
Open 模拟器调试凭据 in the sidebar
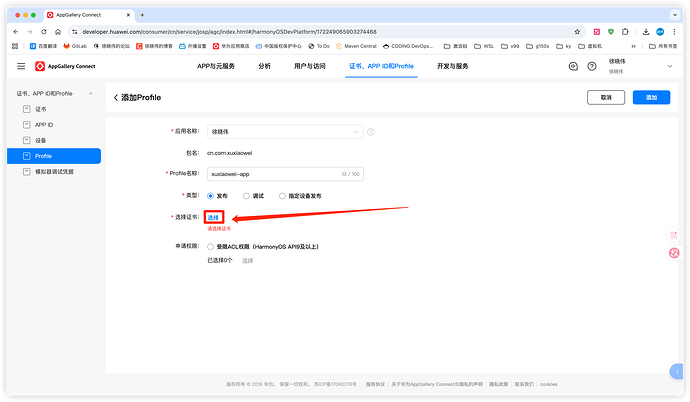tap(54, 172)
